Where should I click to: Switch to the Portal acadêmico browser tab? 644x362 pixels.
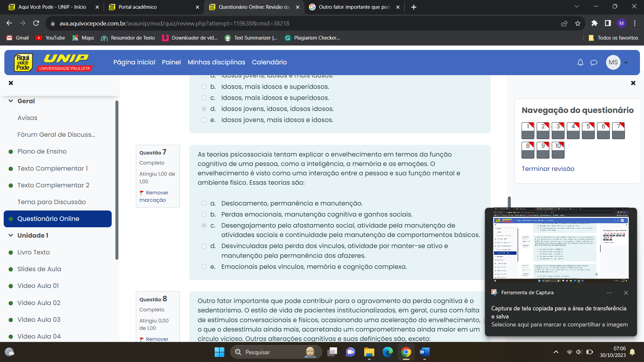(x=138, y=7)
